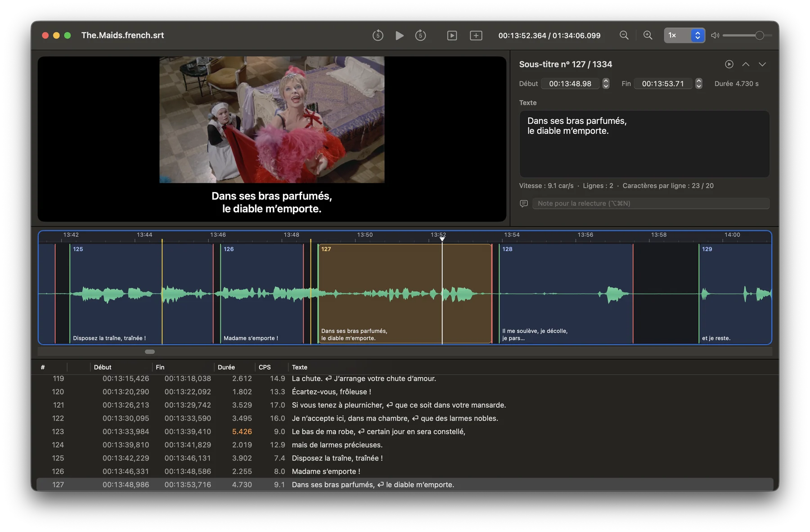Skip back 5 seconds in the toolbar
810x532 pixels.
[x=378, y=36]
